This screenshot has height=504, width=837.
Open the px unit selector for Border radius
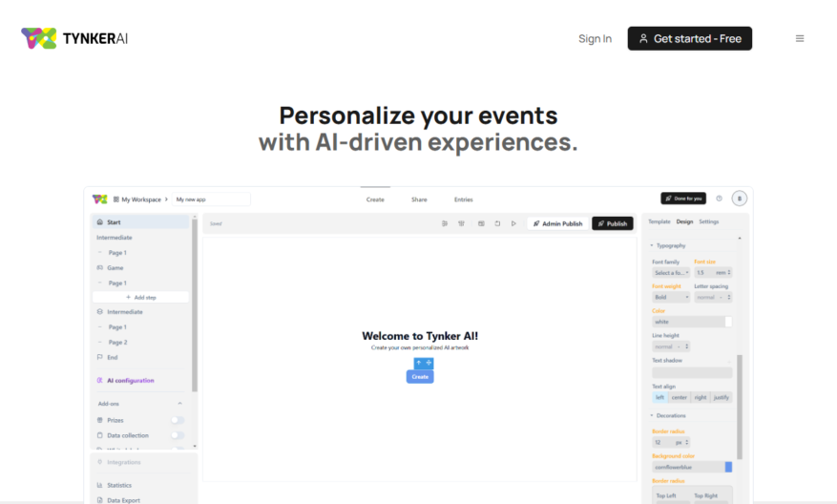tap(681, 442)
